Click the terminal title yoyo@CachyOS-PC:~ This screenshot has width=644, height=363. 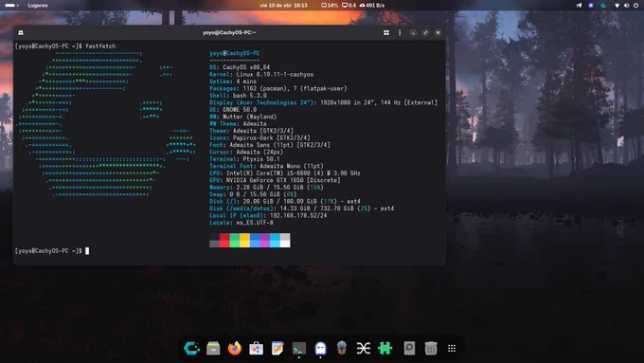click(229, 32)
